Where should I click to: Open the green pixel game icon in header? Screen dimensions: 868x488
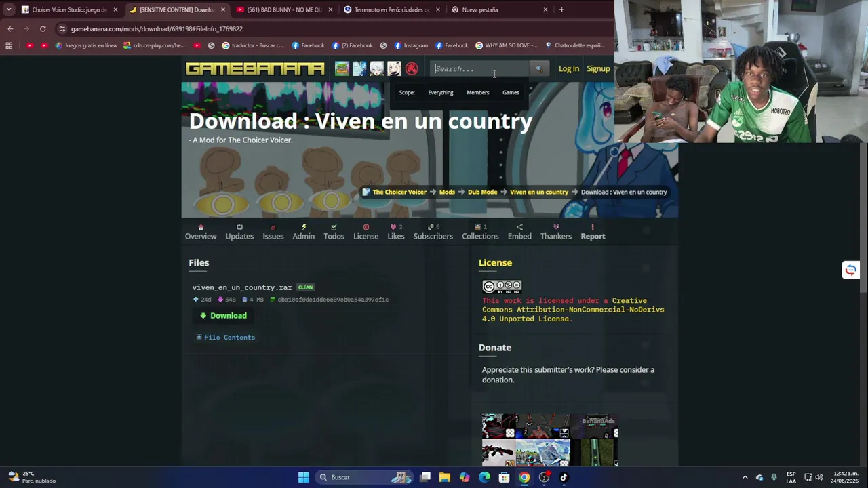click(x=342, y=68)
